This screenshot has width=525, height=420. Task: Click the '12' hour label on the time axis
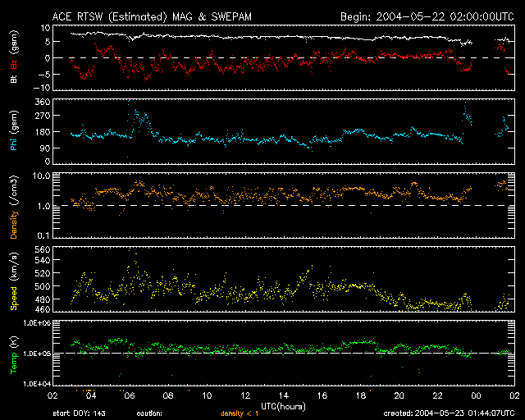coord(245,395)
